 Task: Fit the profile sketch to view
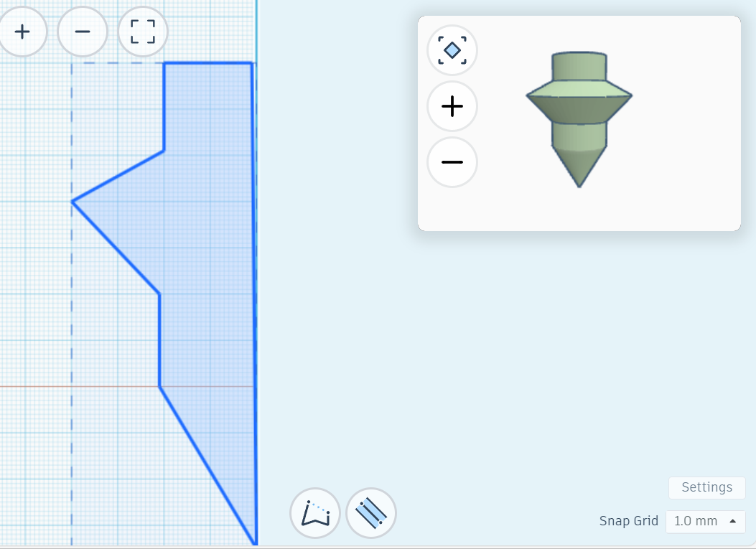(142, 32)
